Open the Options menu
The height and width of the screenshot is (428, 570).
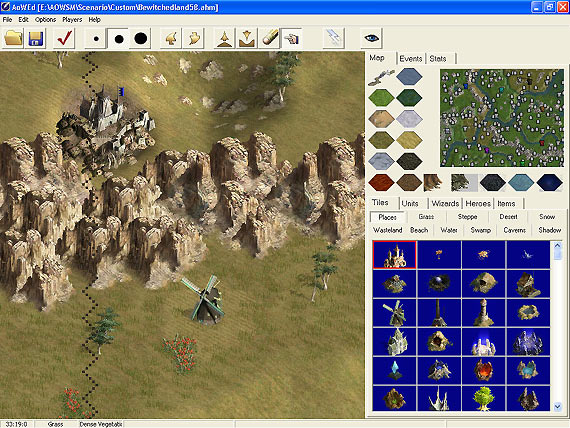[45, 20]
